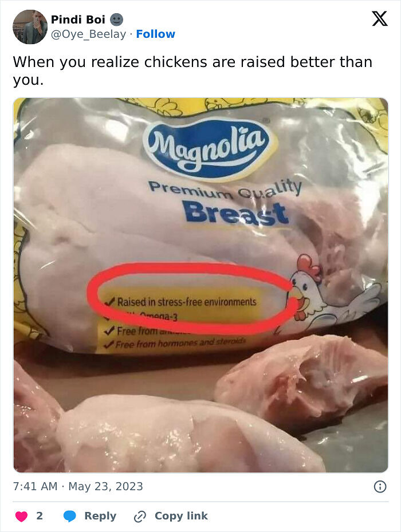Open the 7:41 AM May 23, 2023 timestamp
Image resolution: width=401 pixels, height=532 pixels.
(78, 486)
